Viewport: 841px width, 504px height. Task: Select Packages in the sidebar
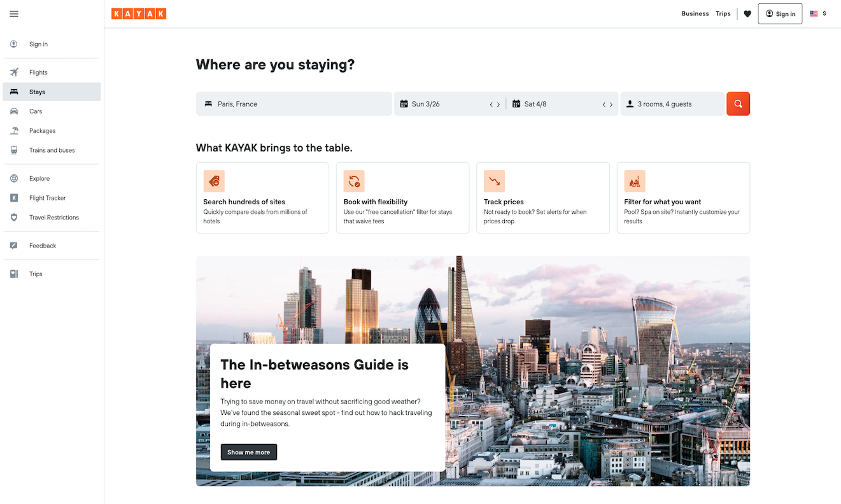click(42, 130)
